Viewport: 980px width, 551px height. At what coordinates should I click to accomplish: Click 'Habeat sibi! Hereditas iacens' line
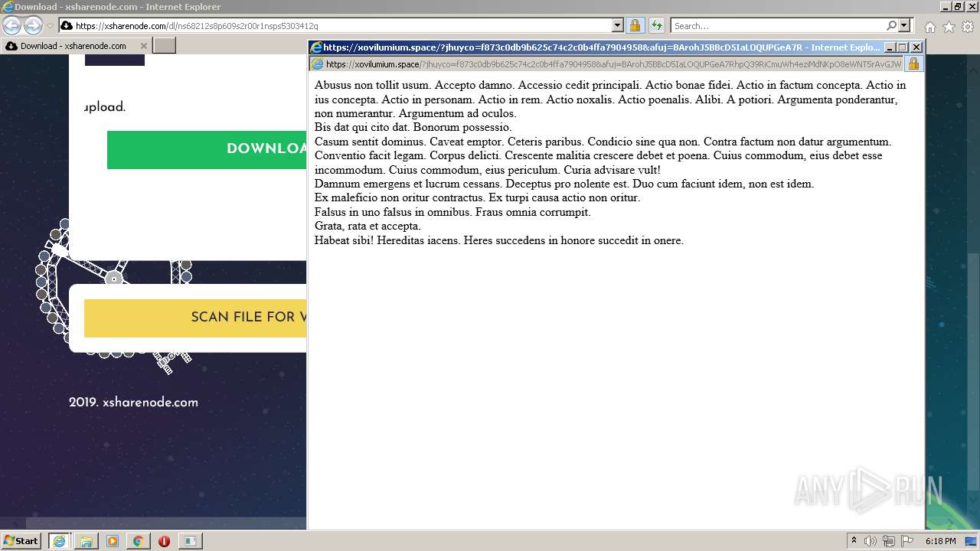(387, 240)
